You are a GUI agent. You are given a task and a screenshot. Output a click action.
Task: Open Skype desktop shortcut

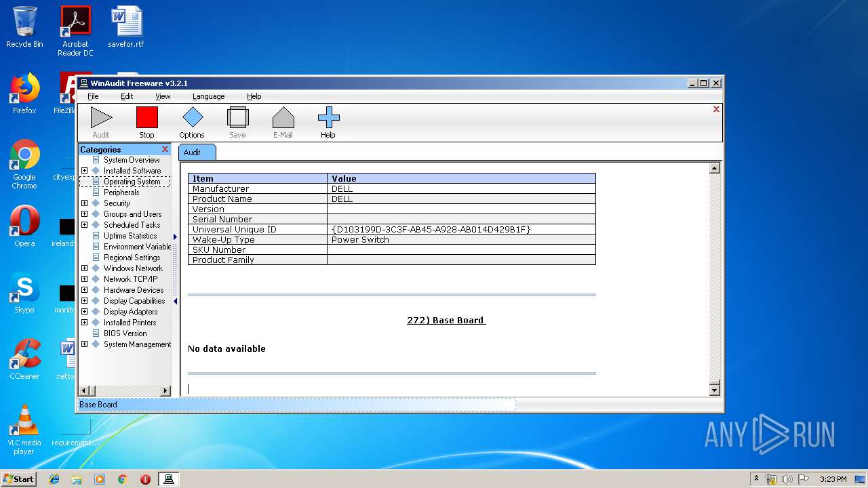coord(24,293)
